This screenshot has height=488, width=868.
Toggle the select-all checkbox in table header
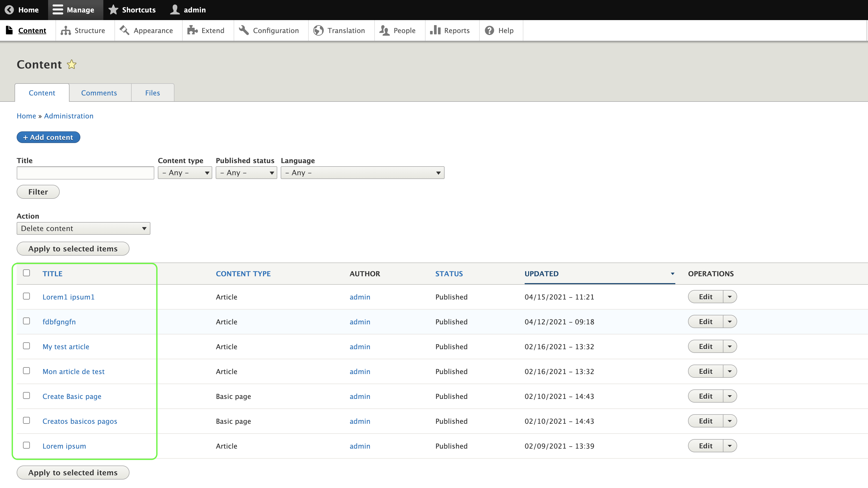click(x=26, y=273)
